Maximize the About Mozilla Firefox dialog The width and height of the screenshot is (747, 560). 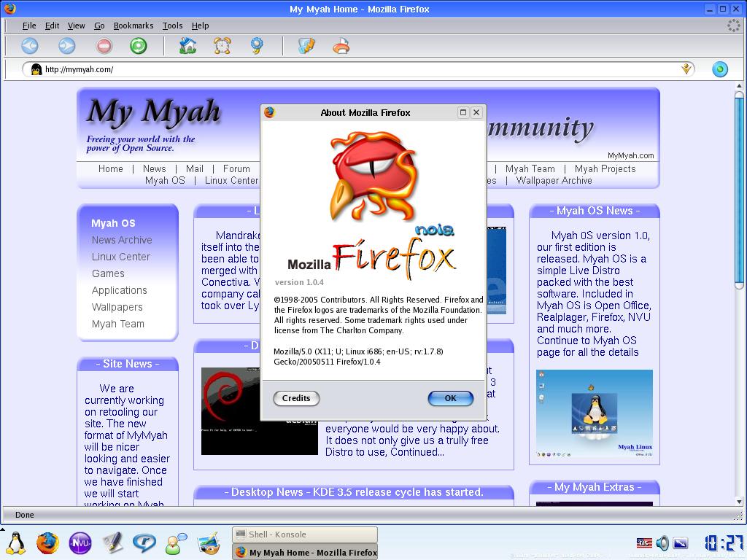(x=462, y=112)
